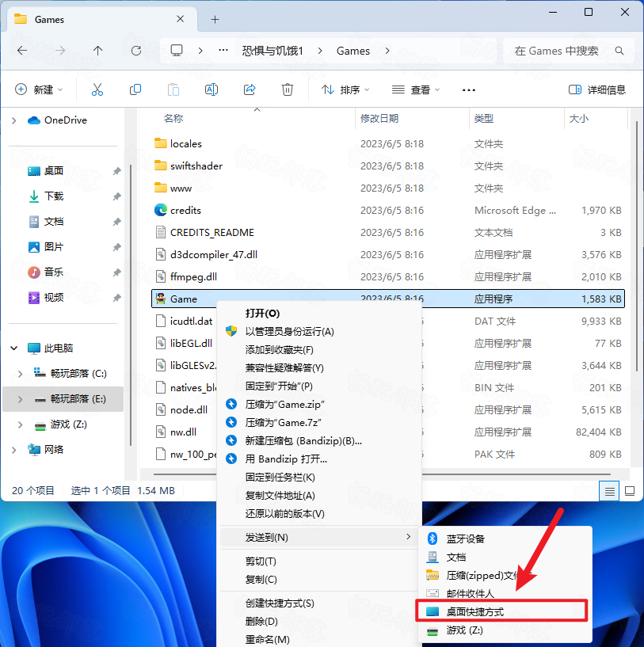Send to compressed zipped folder
Viewport: 644px width, 647px height.
[x=505, y=575]
